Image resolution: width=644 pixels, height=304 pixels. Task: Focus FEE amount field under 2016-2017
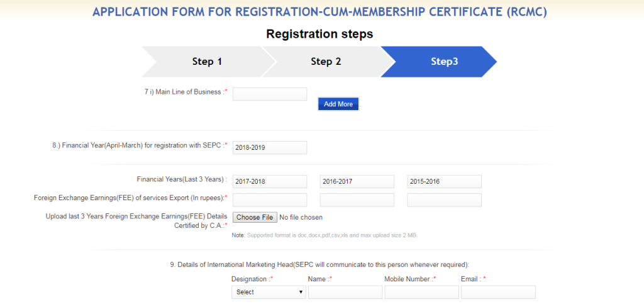pos(357,200)
